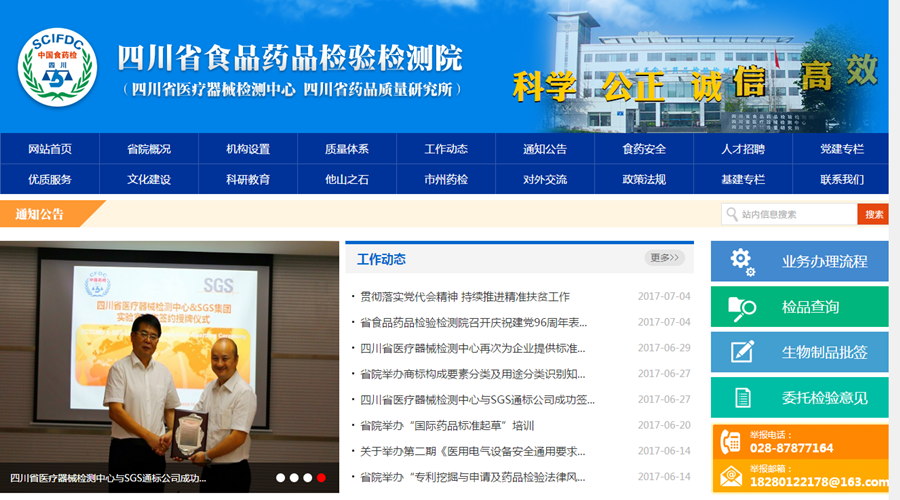
Task: Go to 网站首页 in navigation bar
Action: click(49, 149)
